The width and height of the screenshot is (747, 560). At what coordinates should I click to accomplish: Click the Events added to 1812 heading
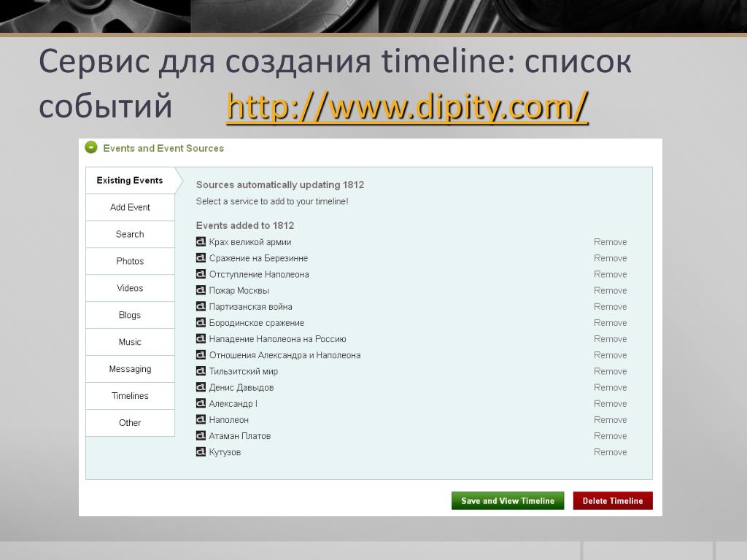[x=245, y=225]
